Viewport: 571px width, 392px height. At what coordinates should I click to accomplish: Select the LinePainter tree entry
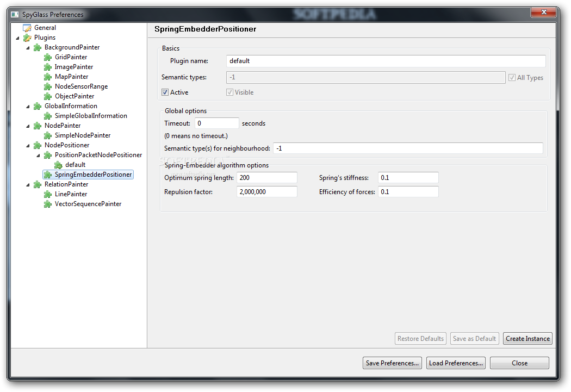(71, 194)
